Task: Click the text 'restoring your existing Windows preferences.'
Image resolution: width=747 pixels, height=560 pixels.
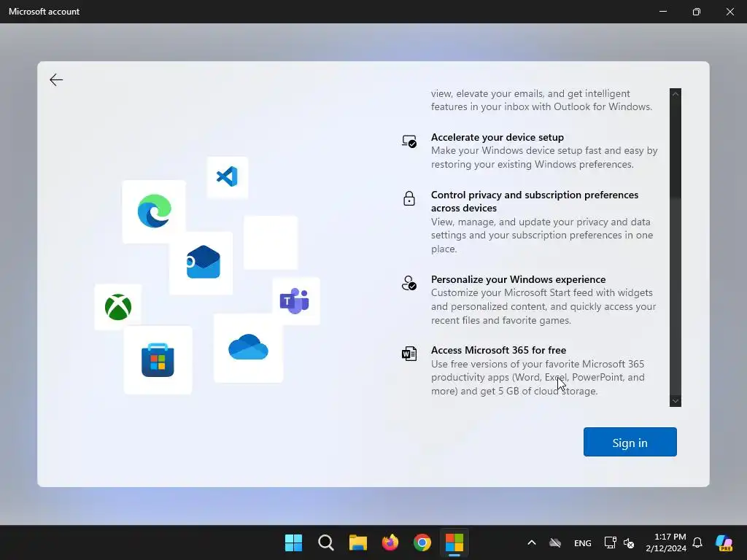Action: coord(532,164)
